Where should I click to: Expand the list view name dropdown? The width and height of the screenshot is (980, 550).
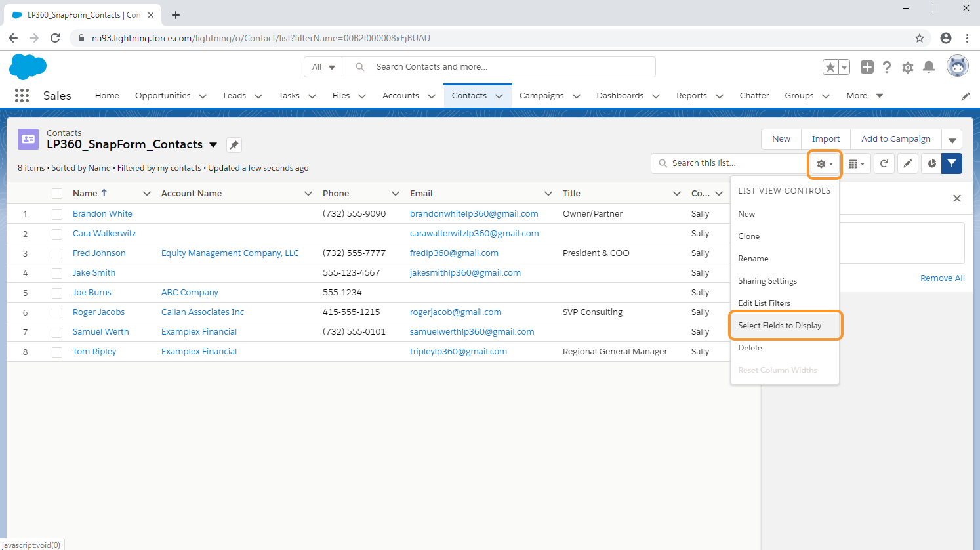coord(213,145)
